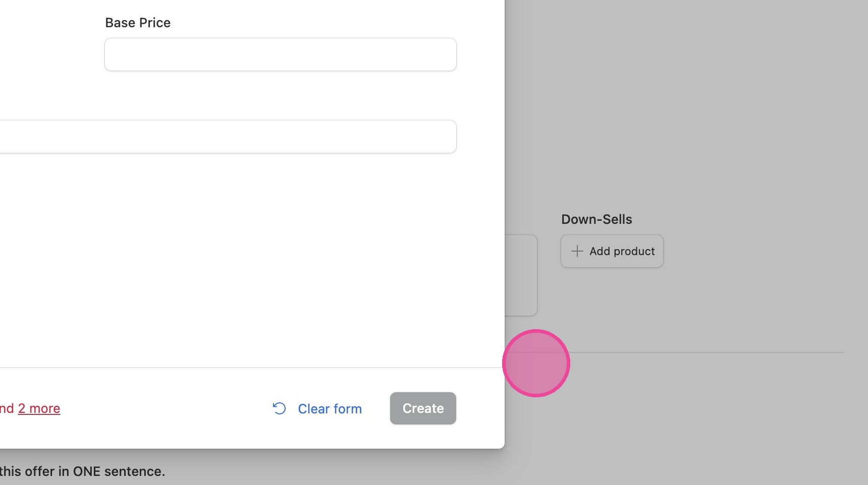Click the plus icon beside Add product
The height and width of the screenshot is (485, 868).
(577, 251)
